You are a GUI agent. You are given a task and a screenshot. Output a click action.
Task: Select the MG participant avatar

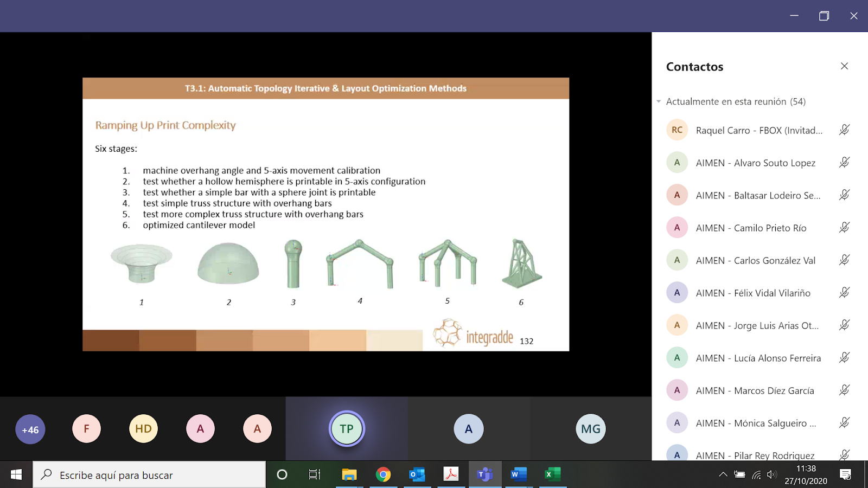coord(590,429)
